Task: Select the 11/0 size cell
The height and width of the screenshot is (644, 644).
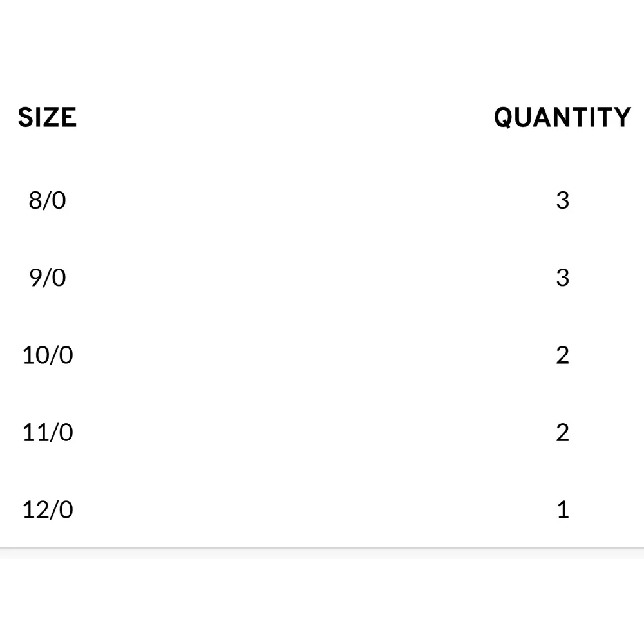Action: pyautogui.click(x=48, y=433)
